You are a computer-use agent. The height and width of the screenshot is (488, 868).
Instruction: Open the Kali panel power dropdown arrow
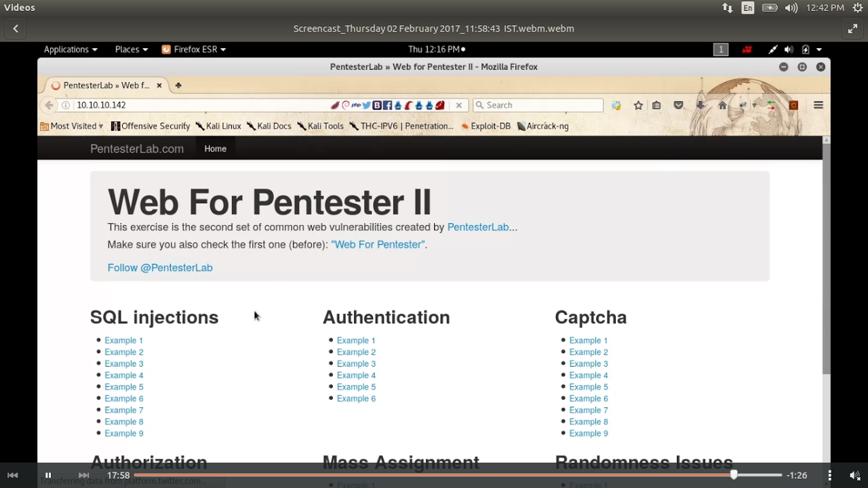click(x=819, y=49)
